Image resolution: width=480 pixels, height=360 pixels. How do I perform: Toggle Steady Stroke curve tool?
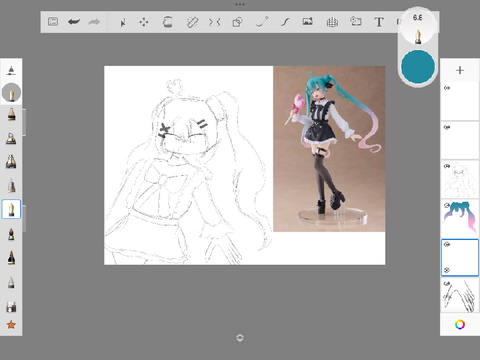(285, 22)
